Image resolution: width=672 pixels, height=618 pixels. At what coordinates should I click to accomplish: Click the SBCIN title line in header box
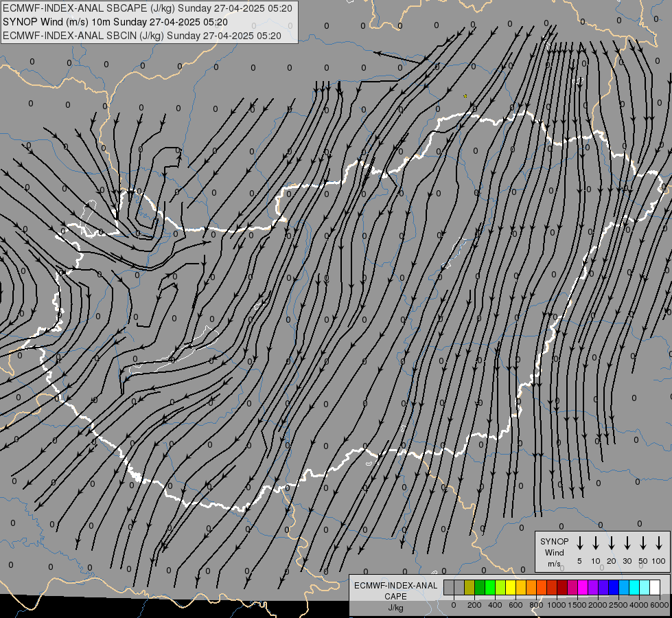click(142, 36)
